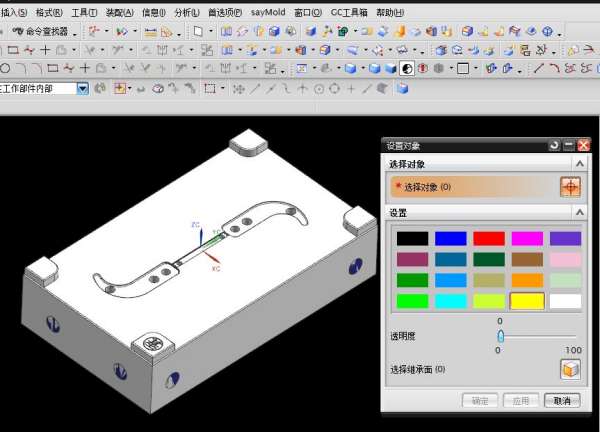Image resolution: width=600 pixels, height=432 pixels.
Task: Click the blue cube icon in selection toolbar
Action: 402,88
